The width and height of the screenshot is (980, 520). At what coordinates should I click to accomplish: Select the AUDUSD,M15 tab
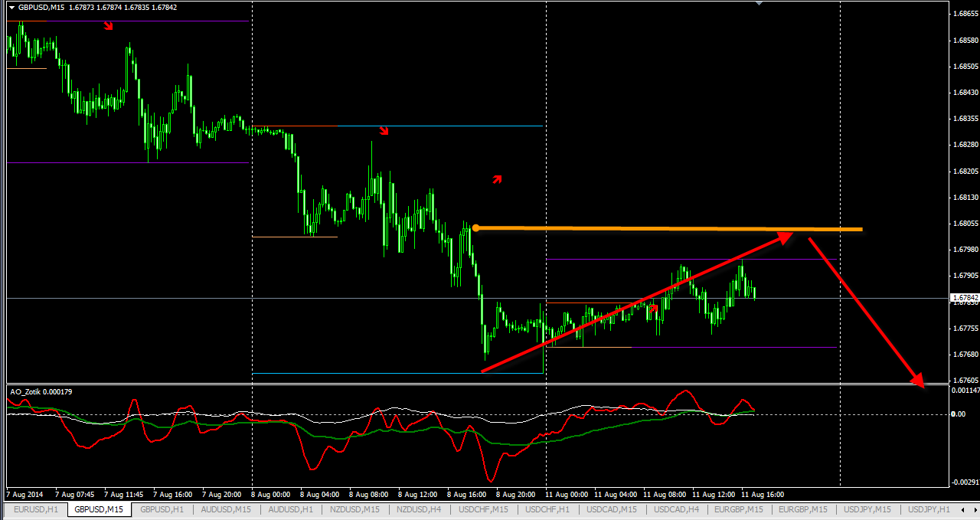coord(226,510)
